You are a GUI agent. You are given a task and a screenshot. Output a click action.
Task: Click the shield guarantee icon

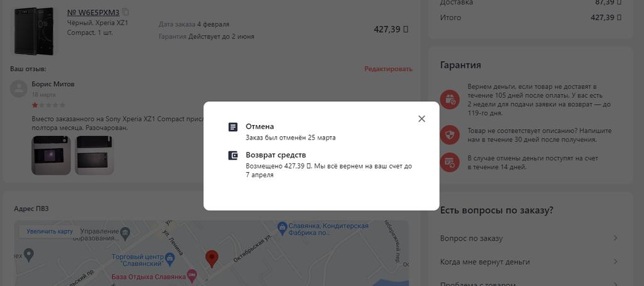450,135
